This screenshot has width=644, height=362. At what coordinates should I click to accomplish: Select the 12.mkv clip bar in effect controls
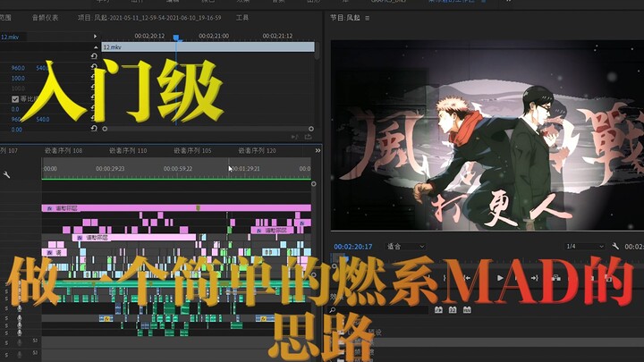pos(208,46)
